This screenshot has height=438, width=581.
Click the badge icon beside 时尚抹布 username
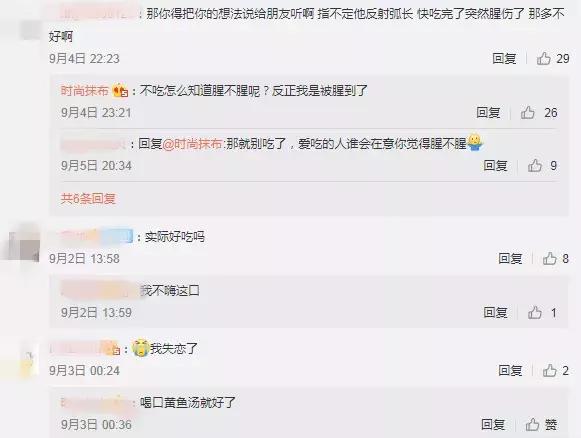point(120,90)
